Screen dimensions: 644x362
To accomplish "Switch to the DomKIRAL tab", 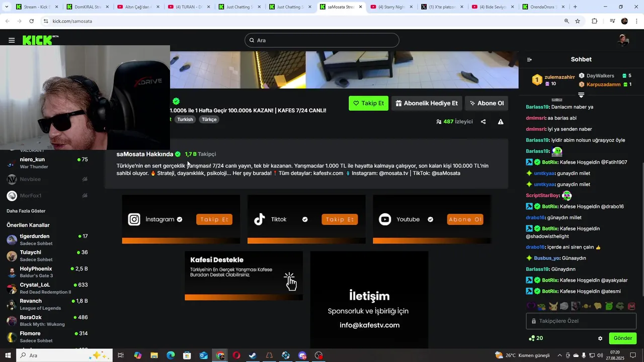I will [x=89, y=7].
